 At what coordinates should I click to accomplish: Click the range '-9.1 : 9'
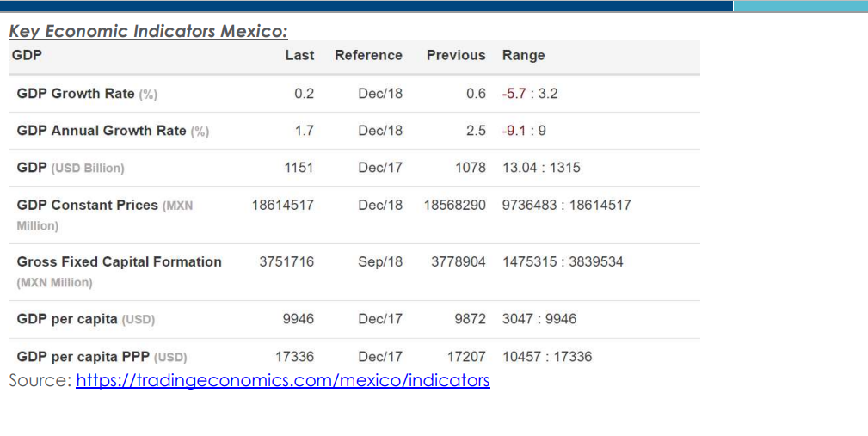tap(524, 131)
